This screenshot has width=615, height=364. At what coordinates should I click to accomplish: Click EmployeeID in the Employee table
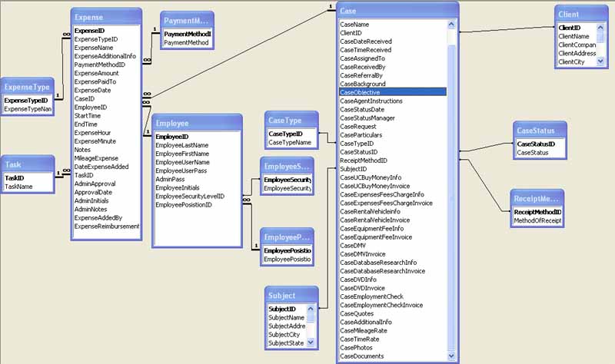click(x=171, y=137)
